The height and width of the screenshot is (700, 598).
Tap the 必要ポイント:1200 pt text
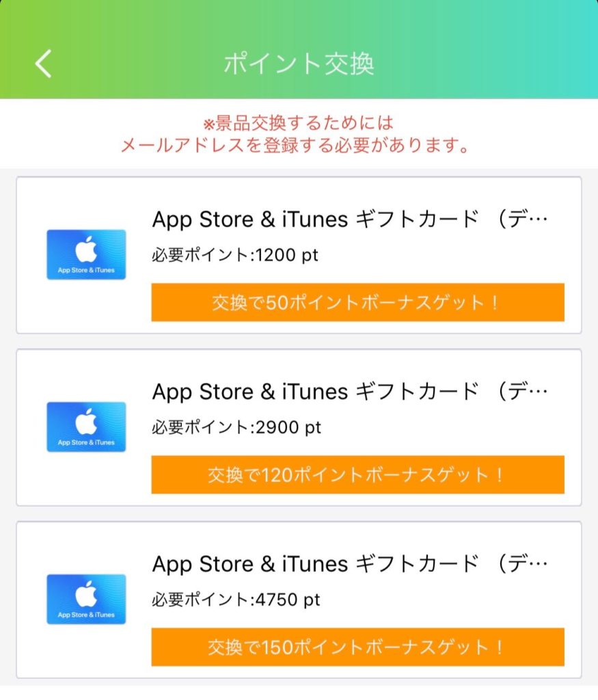point(235,255)
